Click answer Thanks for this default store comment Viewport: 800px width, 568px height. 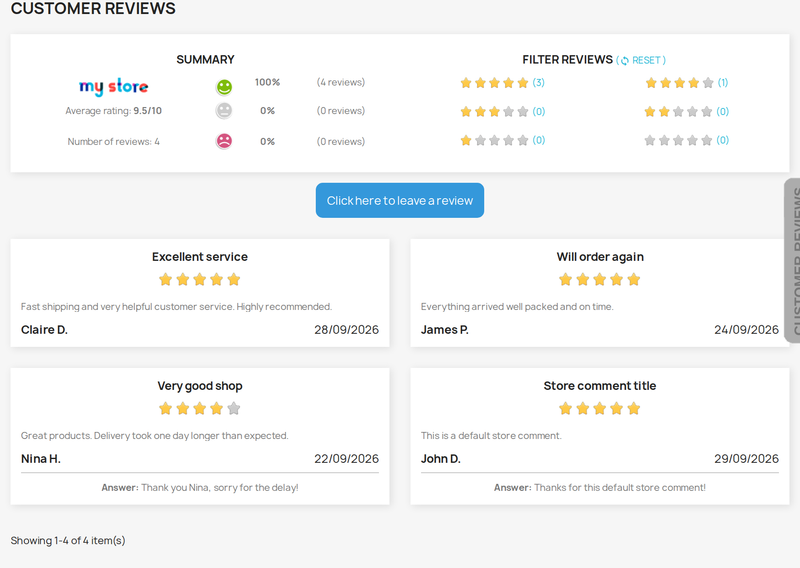tap(599, 487)
